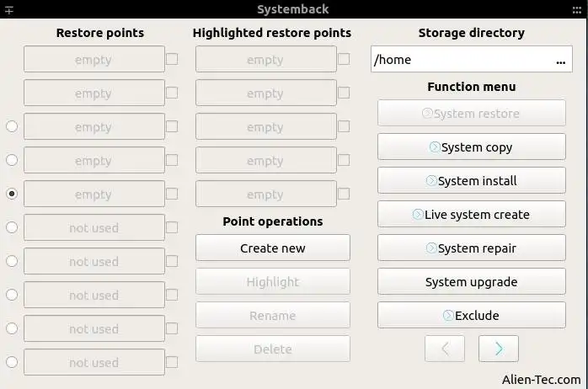Click the grip icon in title bar corner

[580, 9]
